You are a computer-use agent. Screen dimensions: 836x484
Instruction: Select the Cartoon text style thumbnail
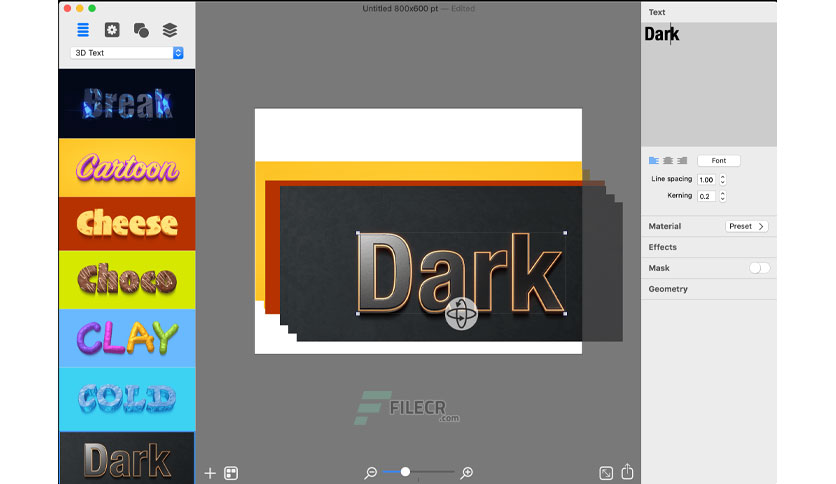pyautogui.click(x=127, y=167)
